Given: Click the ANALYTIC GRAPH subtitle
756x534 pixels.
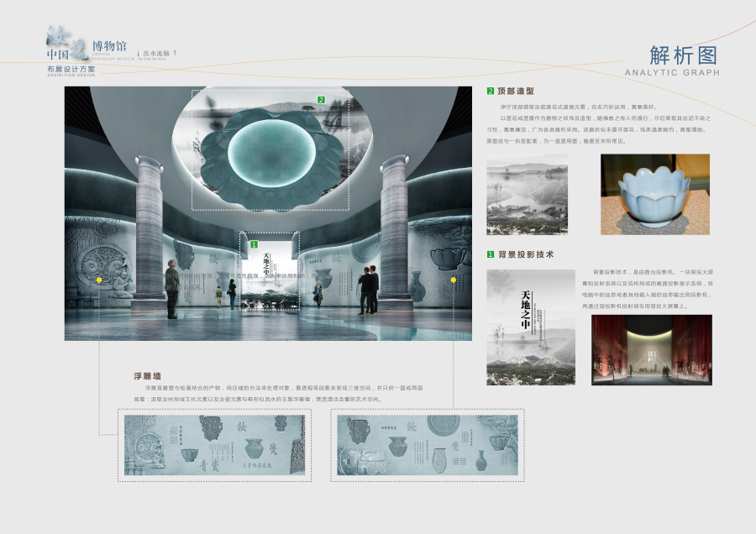Looking at the screenshot, I should (672, 73).
